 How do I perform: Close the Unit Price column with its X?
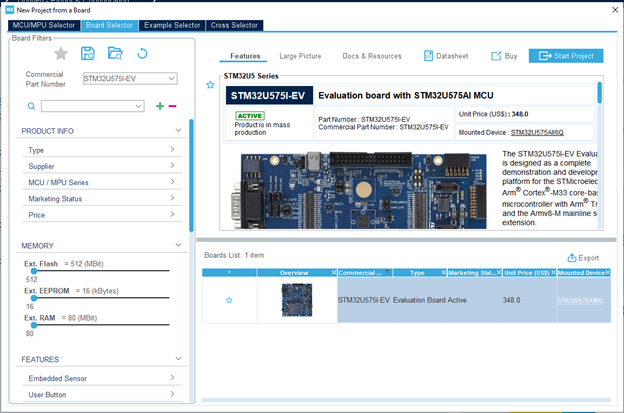553,273
